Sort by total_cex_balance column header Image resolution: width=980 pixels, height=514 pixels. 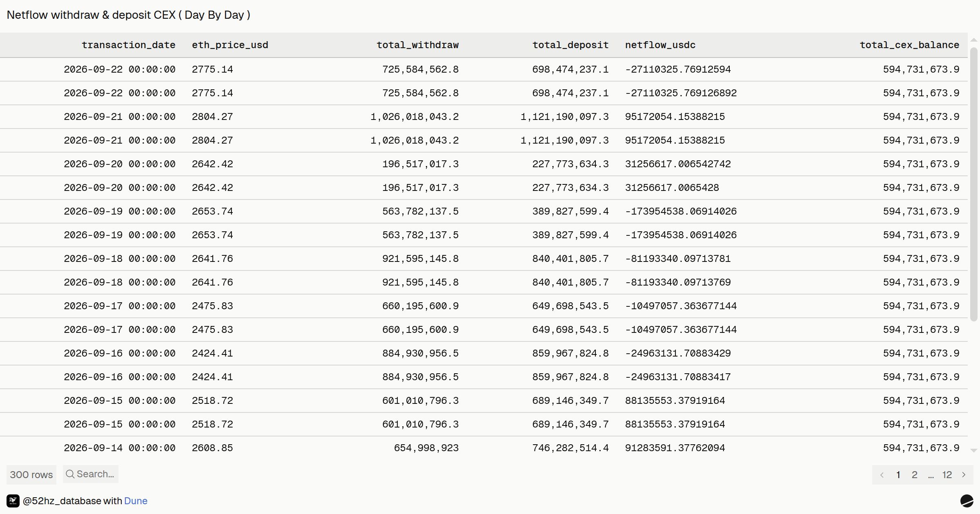(909, 45)
